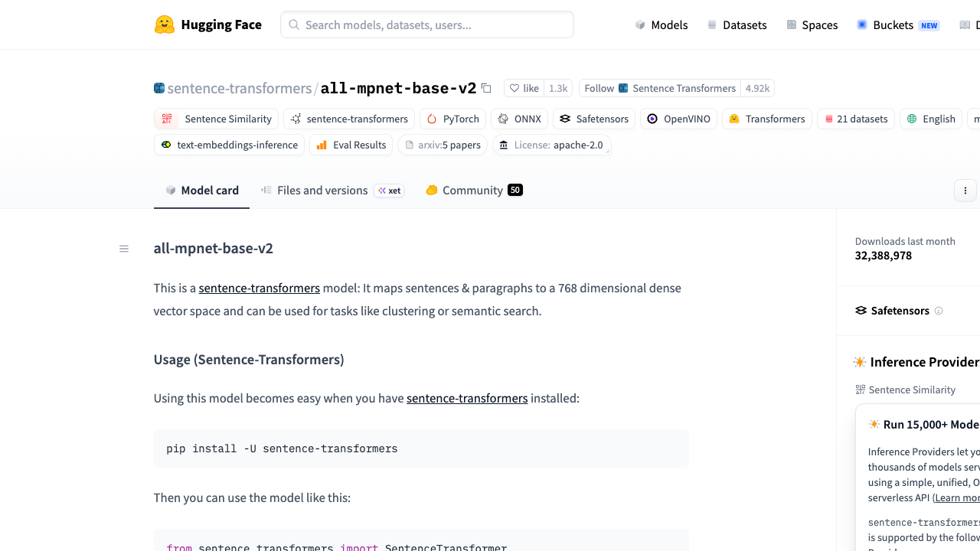Viewport: 980px width, 551px height.
Task: Focus the search models input field
Action: [x=427, y=24]
